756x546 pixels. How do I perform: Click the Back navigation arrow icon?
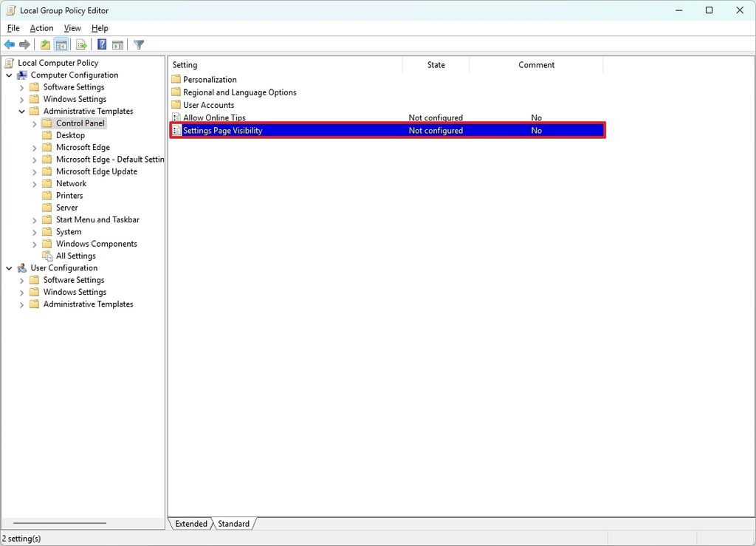(10, 44)
